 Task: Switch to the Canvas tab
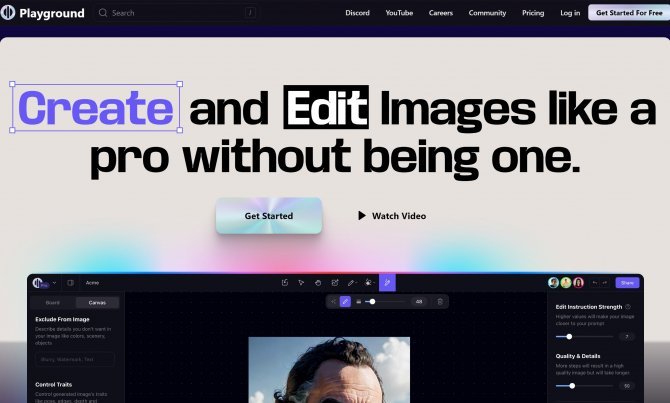point(97,303)
